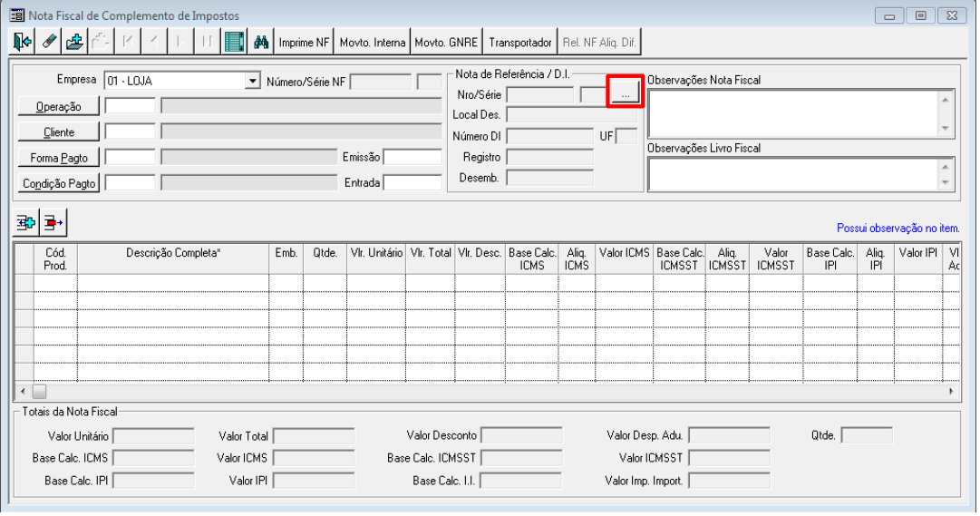Click the Operação code input field
The image size is (980, 516).
[130, 106]
